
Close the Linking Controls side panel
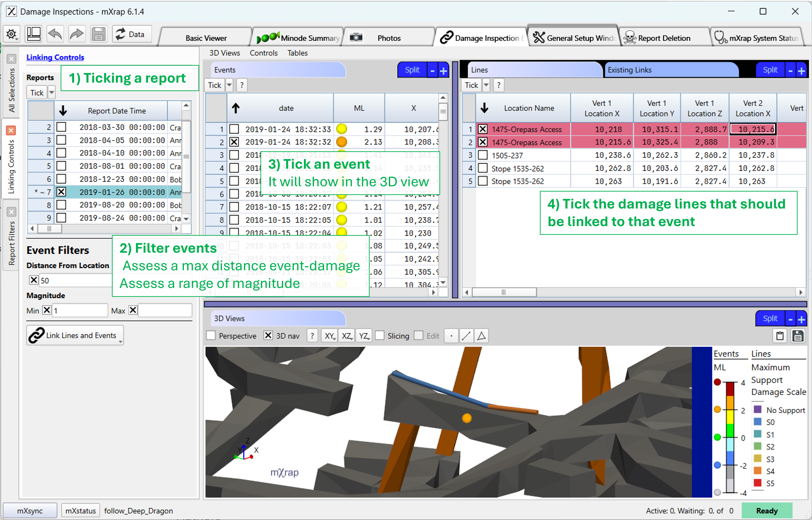point(11,130)
